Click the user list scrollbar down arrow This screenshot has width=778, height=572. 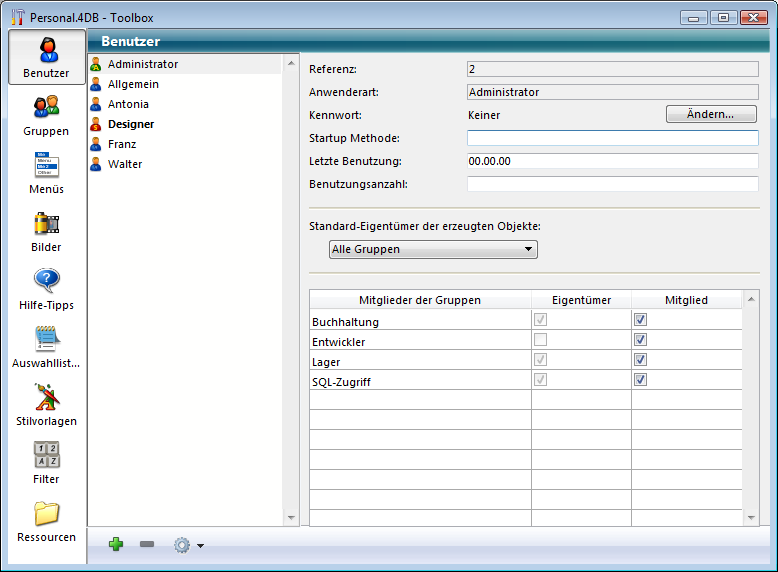[x=292, y=517]
